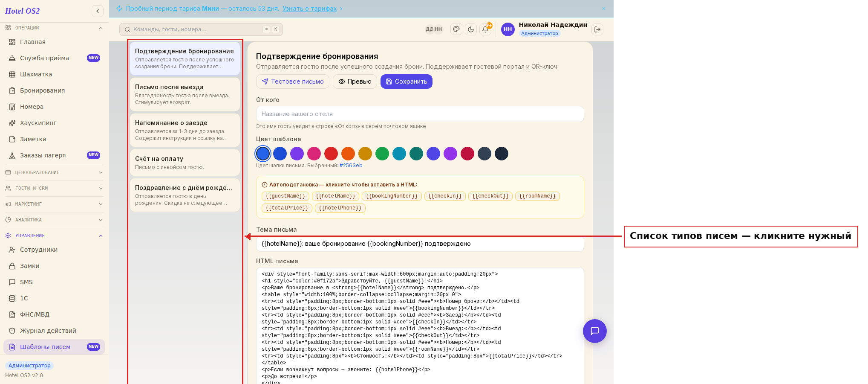Open Превью of the letter
The width and height of the screenshot is (868, 384).
click(x=355, y=81)
